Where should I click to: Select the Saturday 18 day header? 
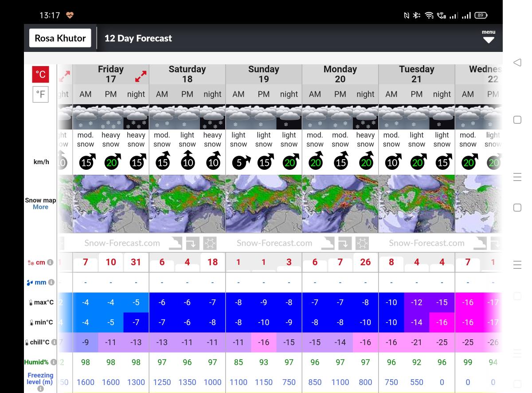click(x=187, y=74)
